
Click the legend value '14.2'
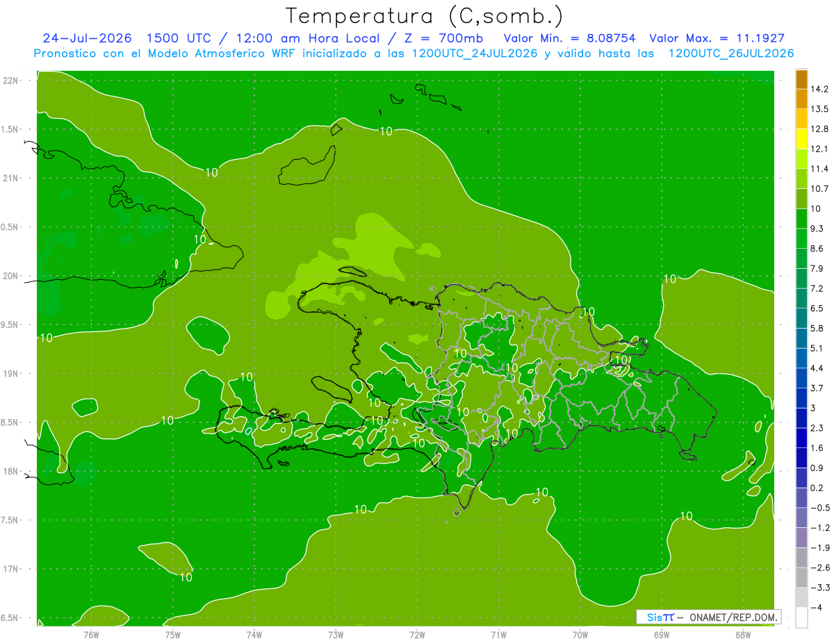(820, 89)
